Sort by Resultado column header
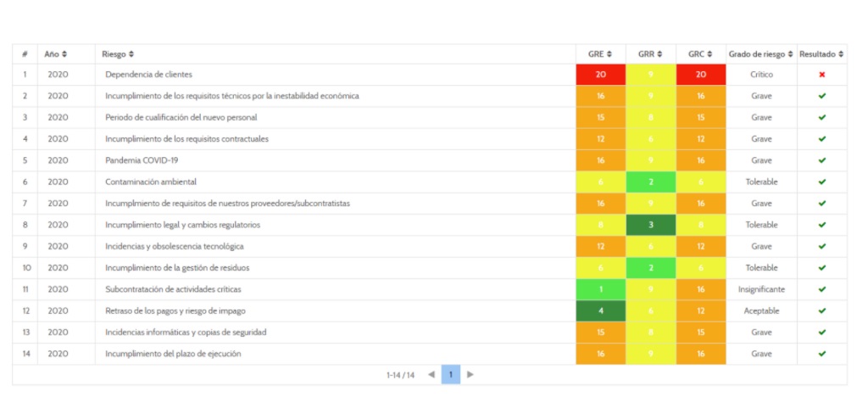 coord(821,54)
